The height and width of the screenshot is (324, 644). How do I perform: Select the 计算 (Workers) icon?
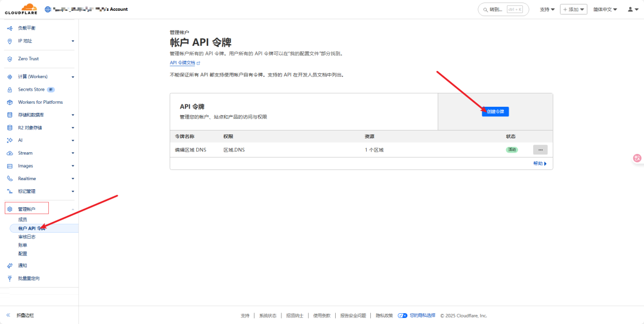[10, 77]
